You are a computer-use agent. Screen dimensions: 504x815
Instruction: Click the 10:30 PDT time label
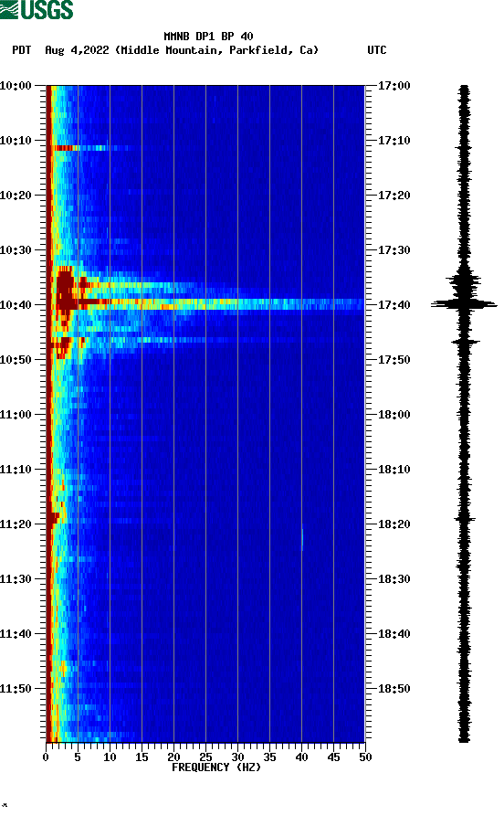click(x=16, y=250)
